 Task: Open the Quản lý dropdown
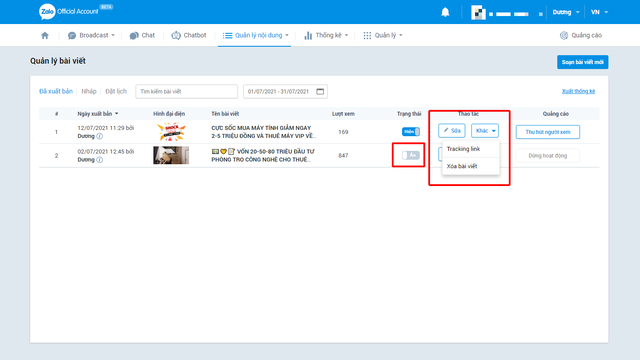point(383,36)
